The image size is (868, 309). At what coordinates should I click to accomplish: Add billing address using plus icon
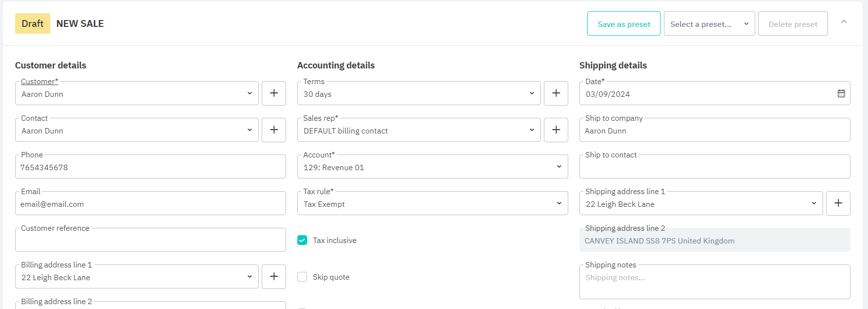(274, 277)
